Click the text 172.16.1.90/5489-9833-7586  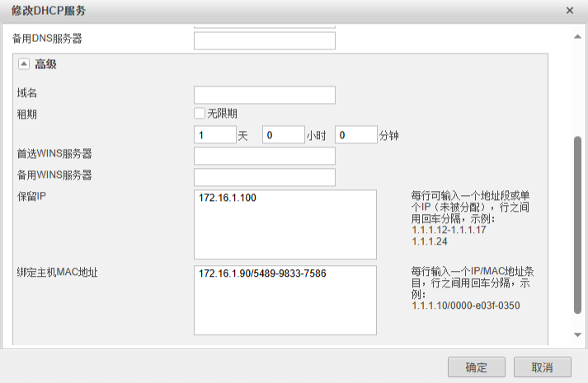pos(262,273)
